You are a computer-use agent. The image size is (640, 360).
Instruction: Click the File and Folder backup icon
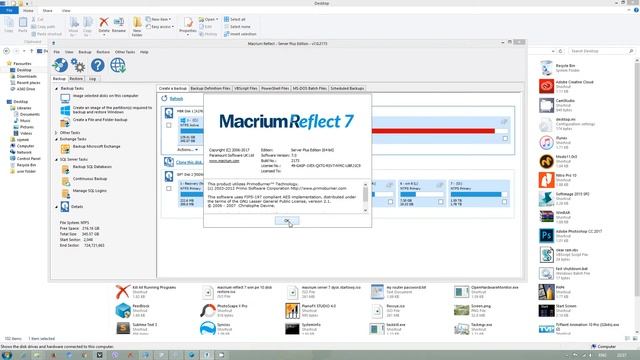click(65, 122)
